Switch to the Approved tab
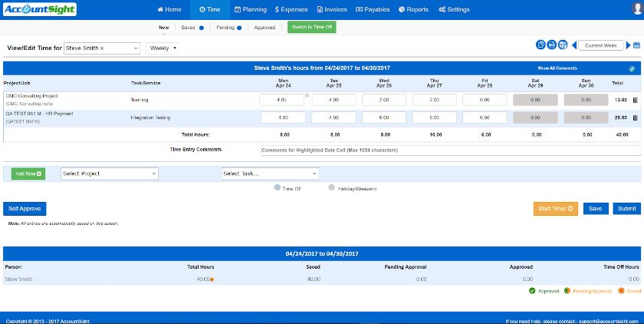Image resolution: width=644 pixels, height=324 pixels. [x=264, y=28]
